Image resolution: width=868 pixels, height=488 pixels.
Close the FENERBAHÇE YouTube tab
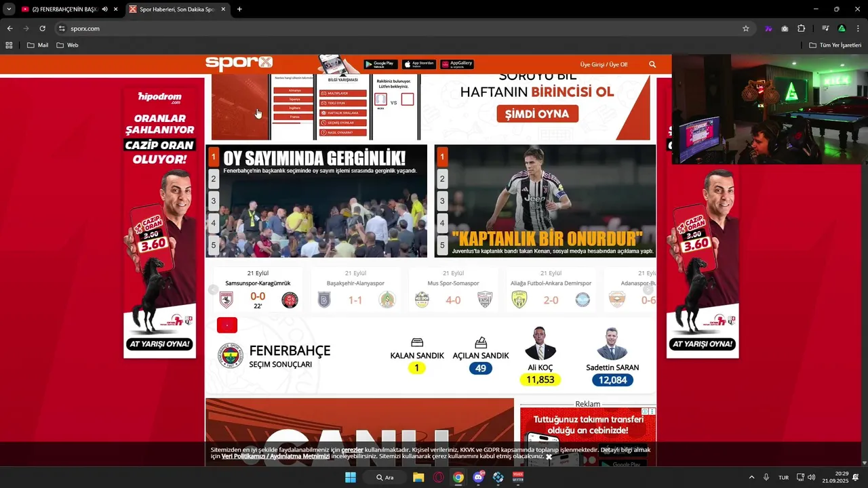[116, 9]
